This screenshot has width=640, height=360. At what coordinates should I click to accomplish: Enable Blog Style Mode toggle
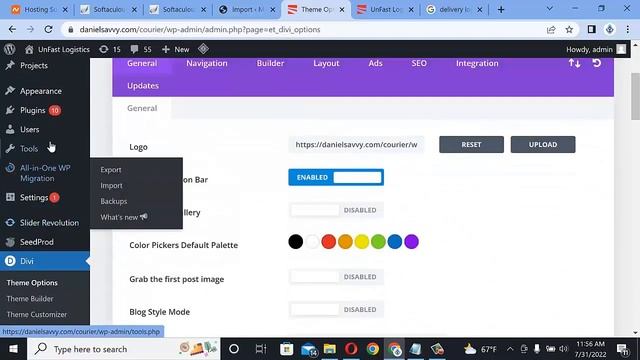[336, 309]
